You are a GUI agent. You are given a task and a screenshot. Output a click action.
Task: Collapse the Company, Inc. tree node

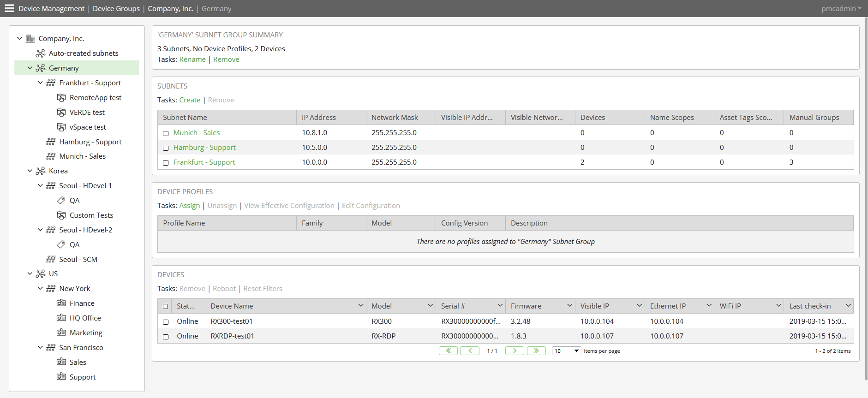(x=19, y=39)
